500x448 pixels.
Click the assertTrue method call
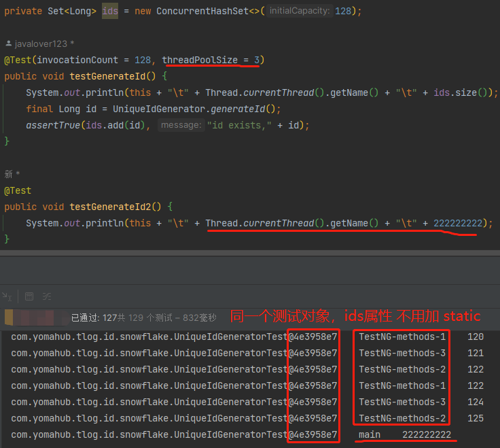point(51,125)
